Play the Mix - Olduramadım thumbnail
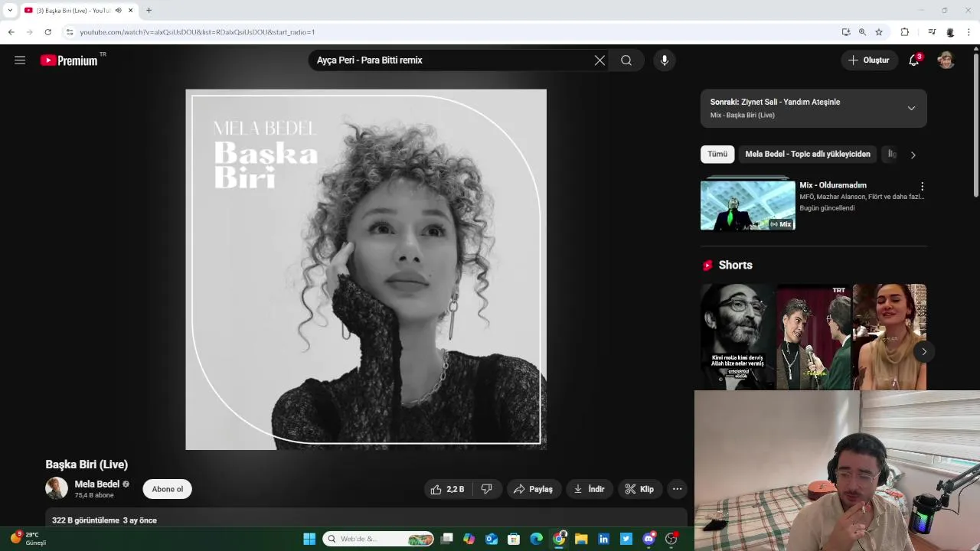This screenshot has width=980, height=551. (x=748, y=204)
